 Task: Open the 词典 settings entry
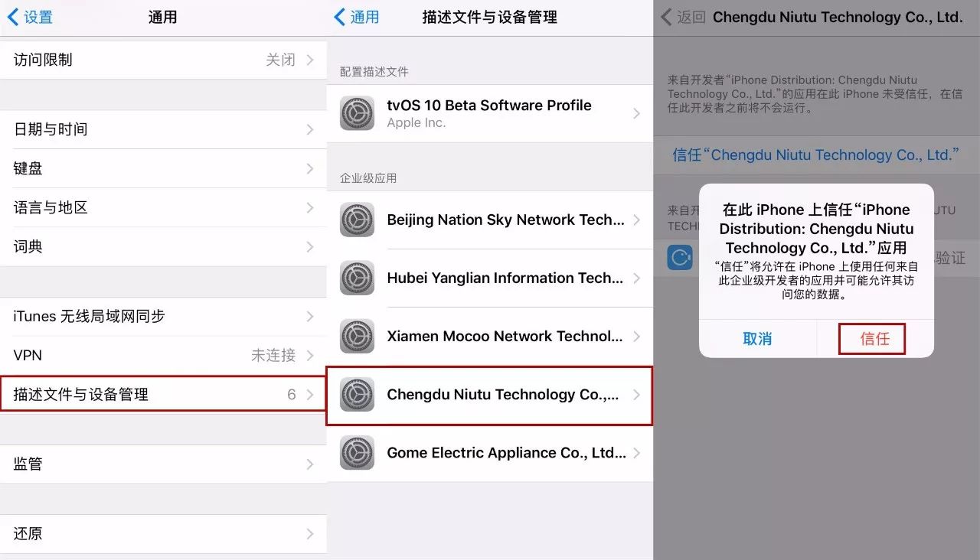tap(153, 246)
